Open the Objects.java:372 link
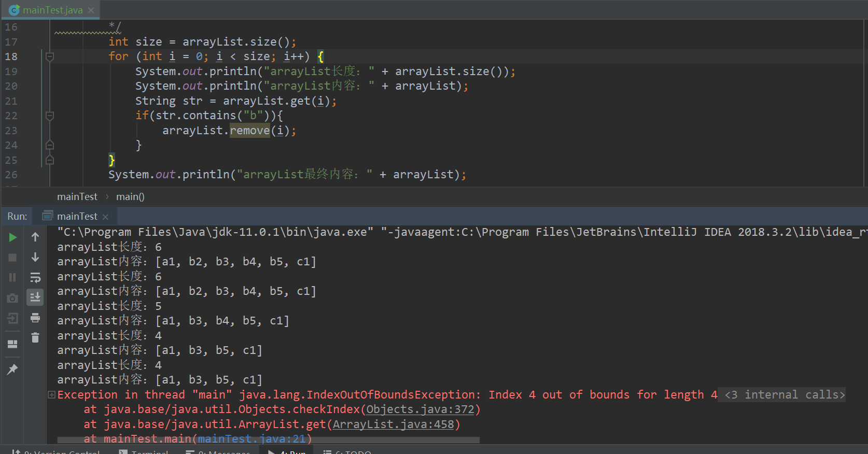868x454 pixels. tap(421, 409)
